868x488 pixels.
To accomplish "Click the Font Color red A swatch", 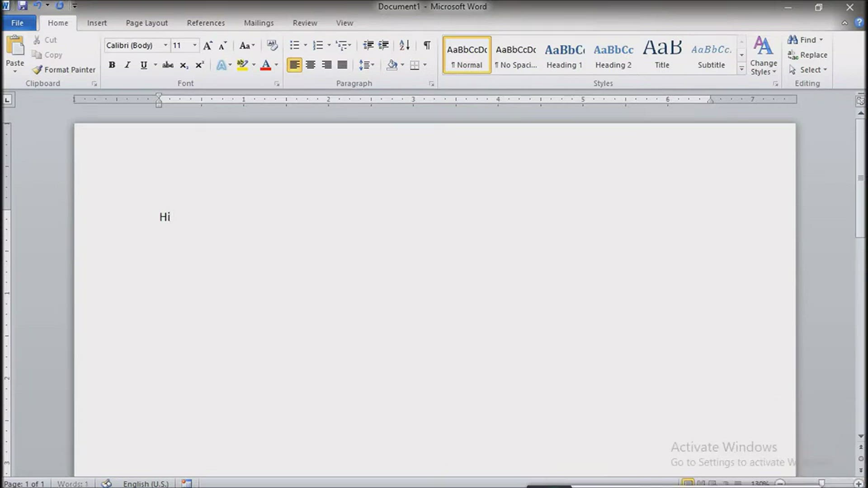I will click(x=266, y=65).
